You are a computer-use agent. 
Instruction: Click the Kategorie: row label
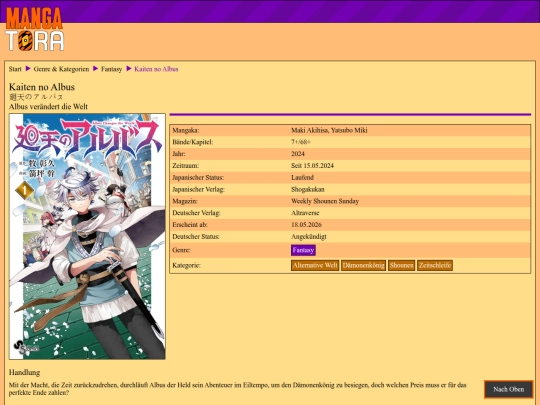point(186,265)
